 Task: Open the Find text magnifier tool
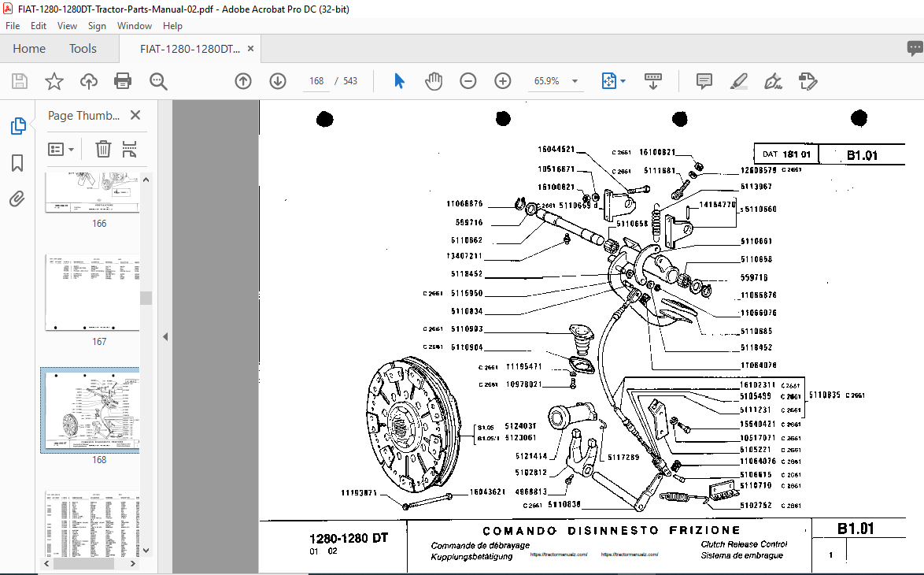pyautogui.click(x=158, y=81)
